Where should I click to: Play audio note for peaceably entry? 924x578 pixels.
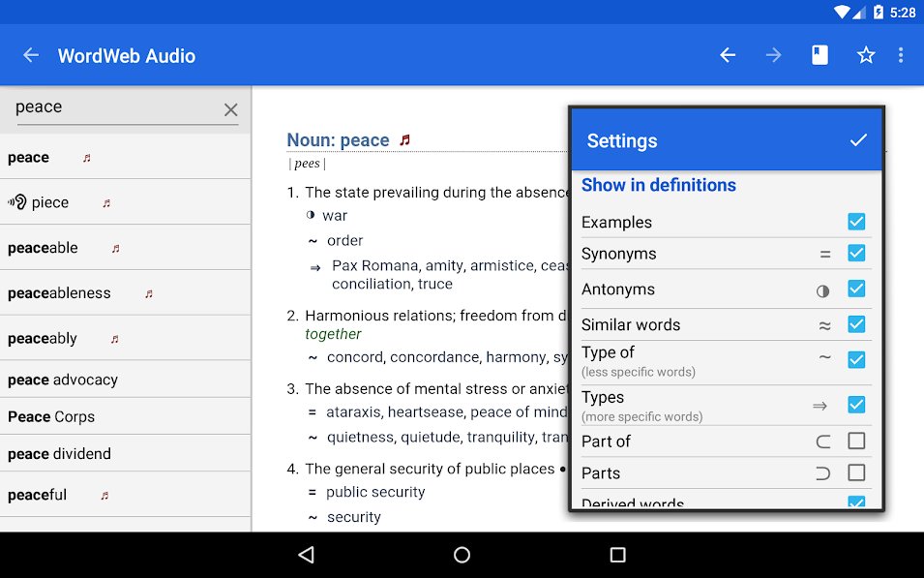coord(115,339)
